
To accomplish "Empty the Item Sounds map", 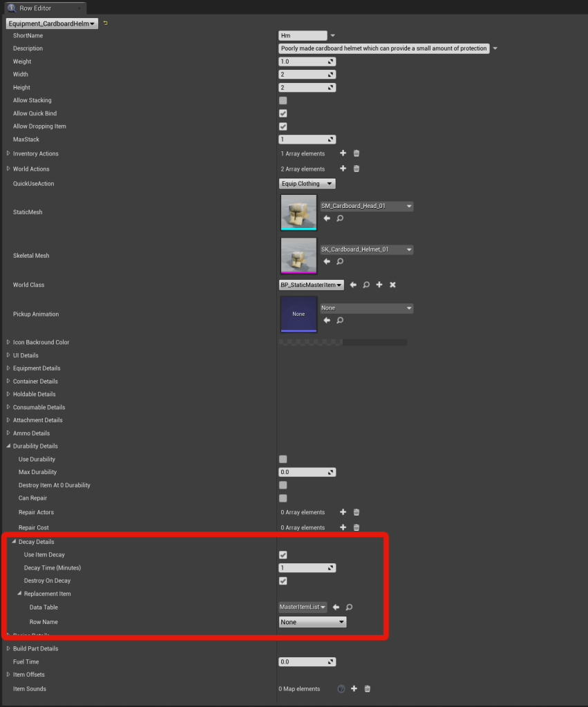I will coord(368,689).
